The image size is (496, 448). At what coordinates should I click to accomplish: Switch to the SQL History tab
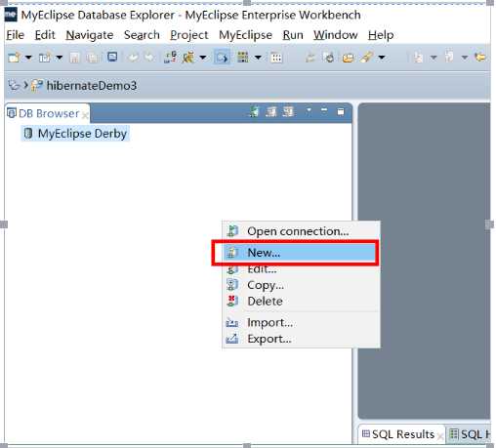click(x=469, y=434)
